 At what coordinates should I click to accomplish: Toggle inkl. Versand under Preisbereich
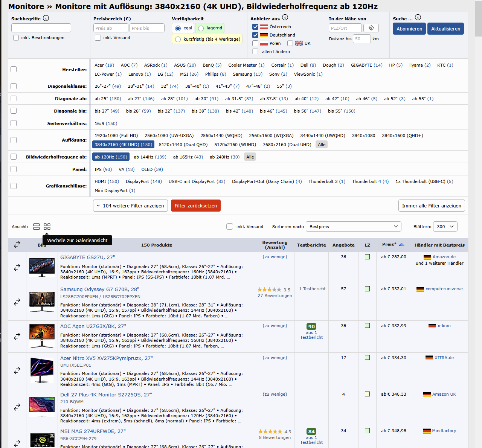(98, 38)
